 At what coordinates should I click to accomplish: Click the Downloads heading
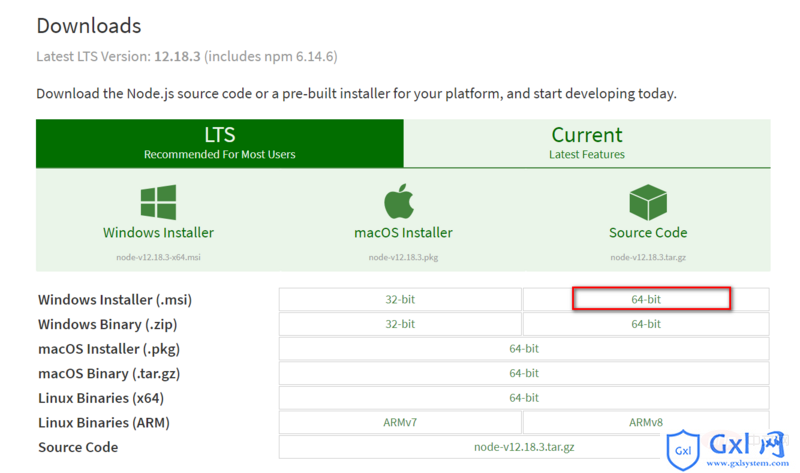pos(89,26)
